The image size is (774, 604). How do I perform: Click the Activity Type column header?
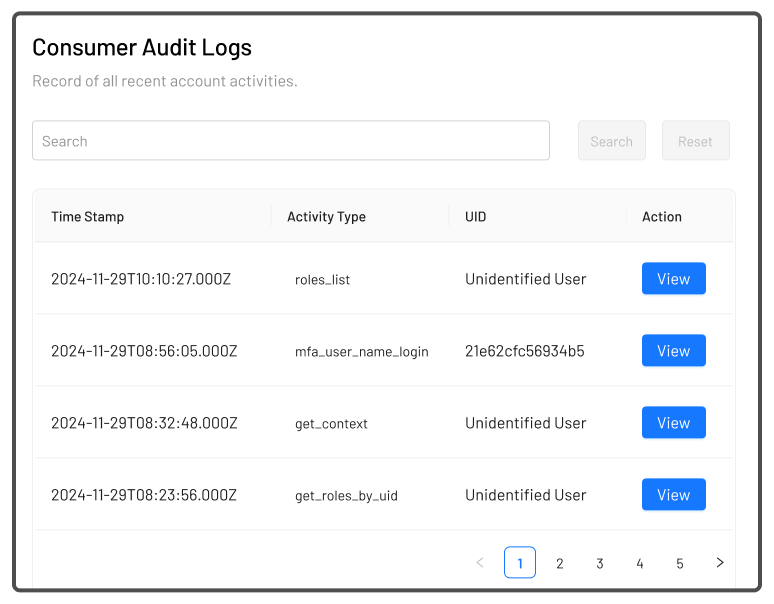coord(326,217)
